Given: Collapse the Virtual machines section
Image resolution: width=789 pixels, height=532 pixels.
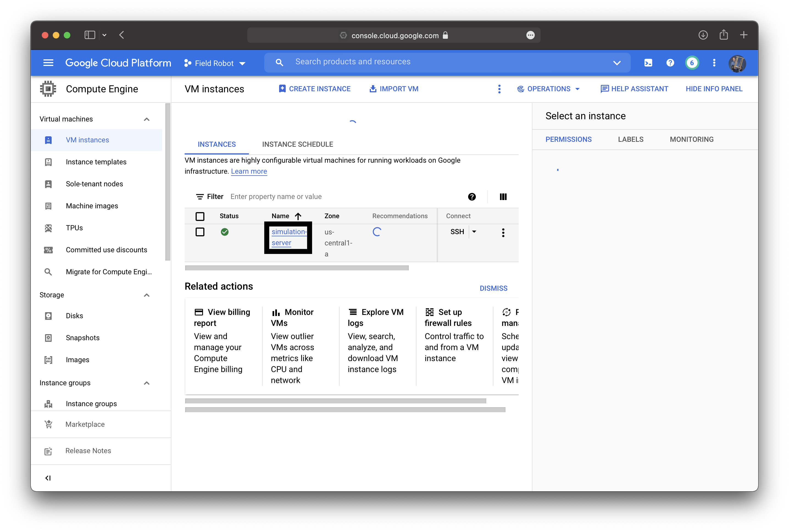Looking at the screenshot, I should [x=146, y=119].
